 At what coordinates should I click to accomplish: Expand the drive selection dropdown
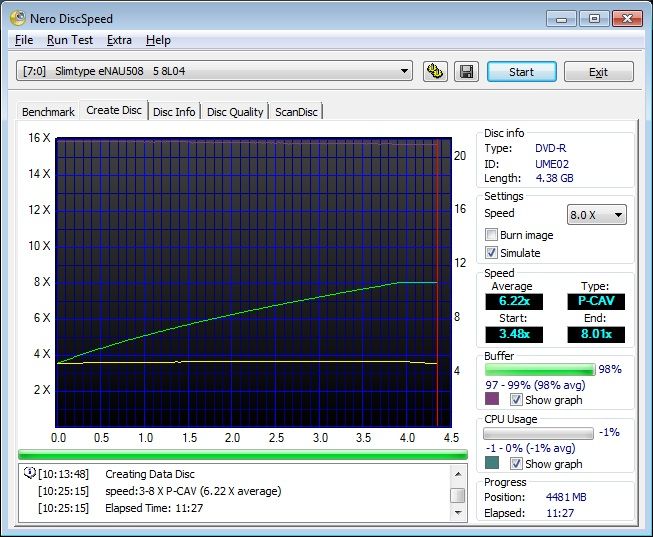coord(404,71)
